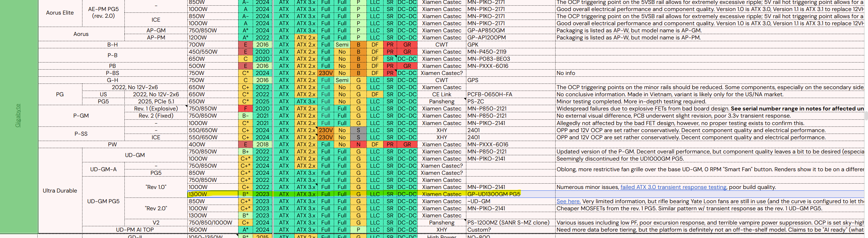Select the 'UD-GM-A' cell
Screen dimensions: 868x238
click(103, 169)
